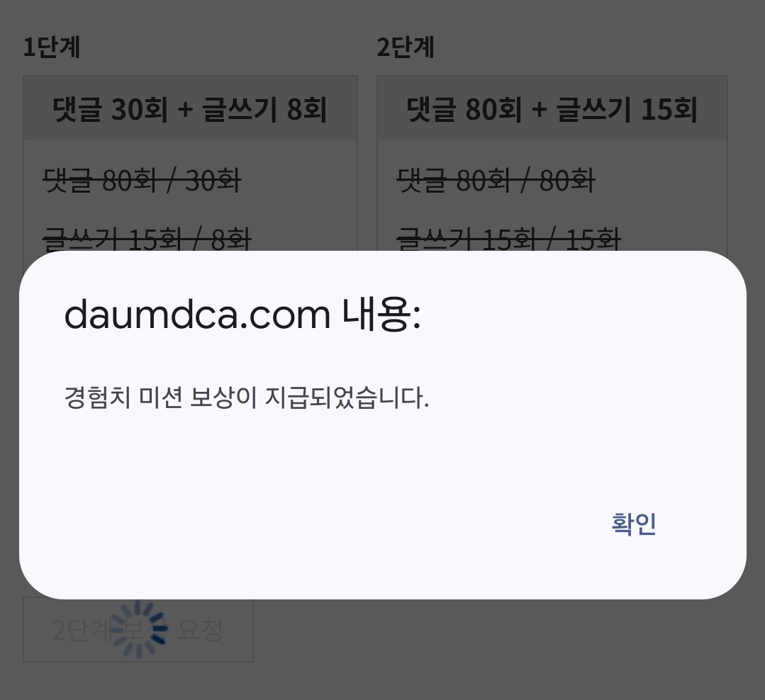The image size is (765, 700).
Task: Click the 경험치 word in the dialog message
Action: point(98,397)
